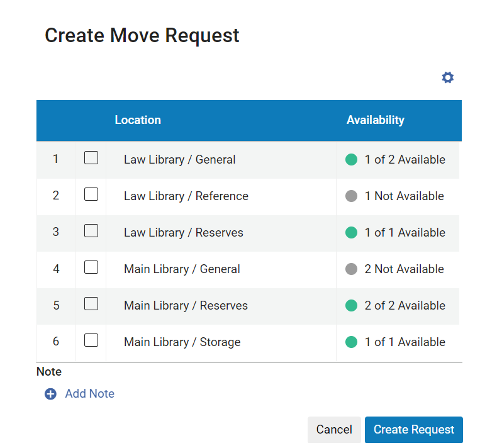The image size is (497, 448).
Task: Open table settings gear icon
Action: (x=447, y=77)
